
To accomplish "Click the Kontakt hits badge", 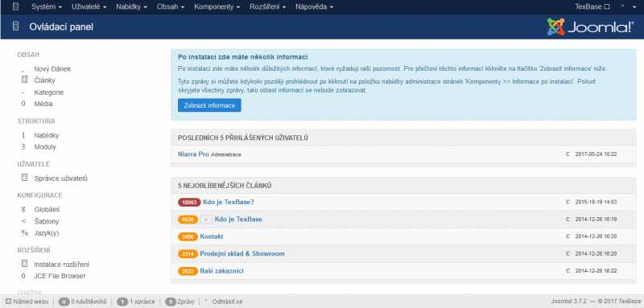I will [188, 236].
